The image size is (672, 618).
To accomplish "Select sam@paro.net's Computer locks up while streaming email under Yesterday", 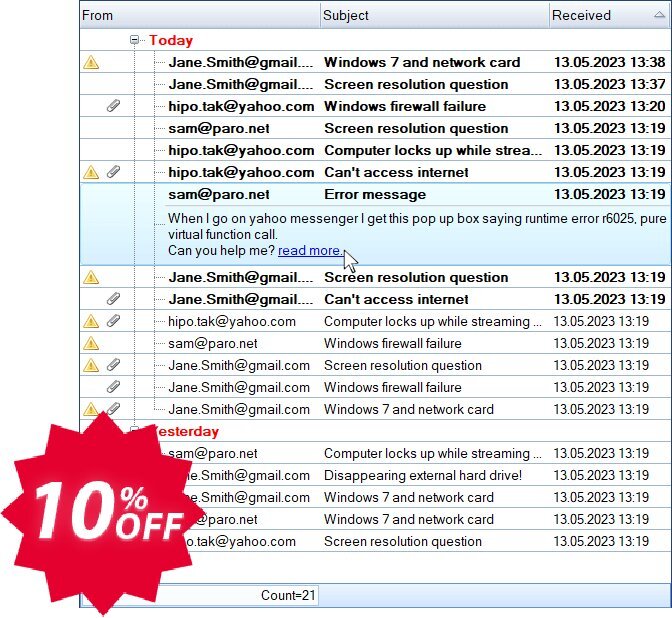I will (x=433, y=453).
